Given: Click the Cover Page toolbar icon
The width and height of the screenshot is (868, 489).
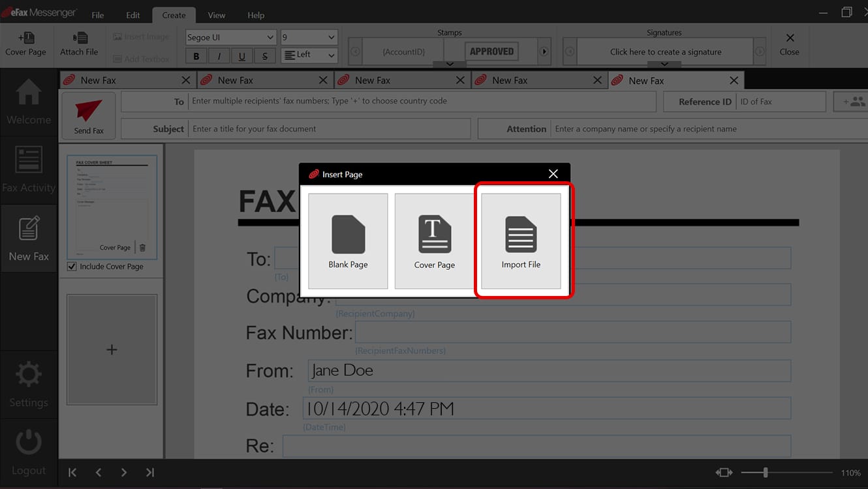Looking at the screenshot, I should point(25,44).
